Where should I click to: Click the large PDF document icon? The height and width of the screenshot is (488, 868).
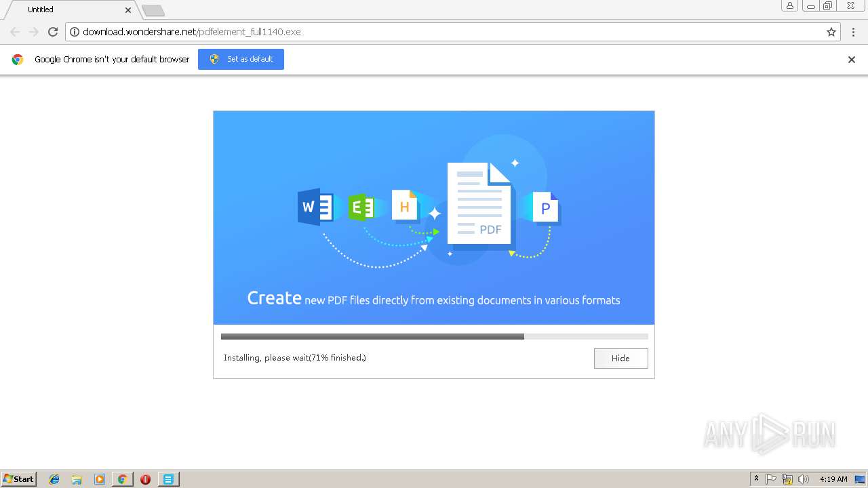[x=481, y=203]
